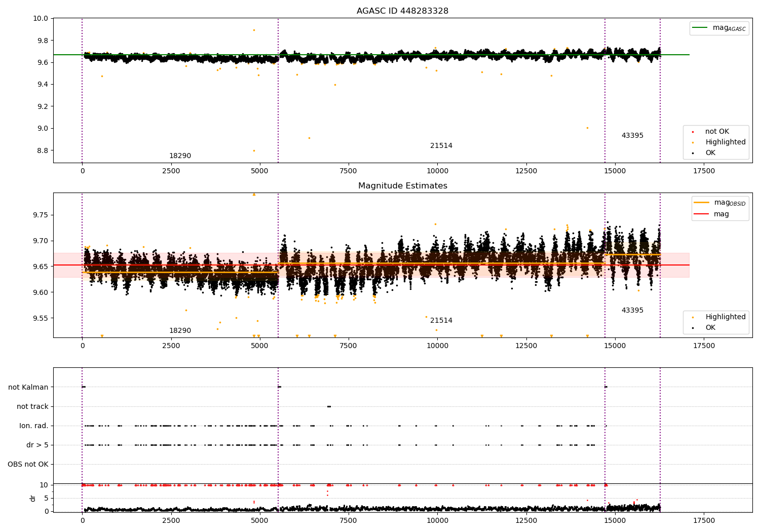This screenshot has width=760, height=532.
Task: Click 7500 x-tick under the bottom plot
Action: tap(349, 521)
